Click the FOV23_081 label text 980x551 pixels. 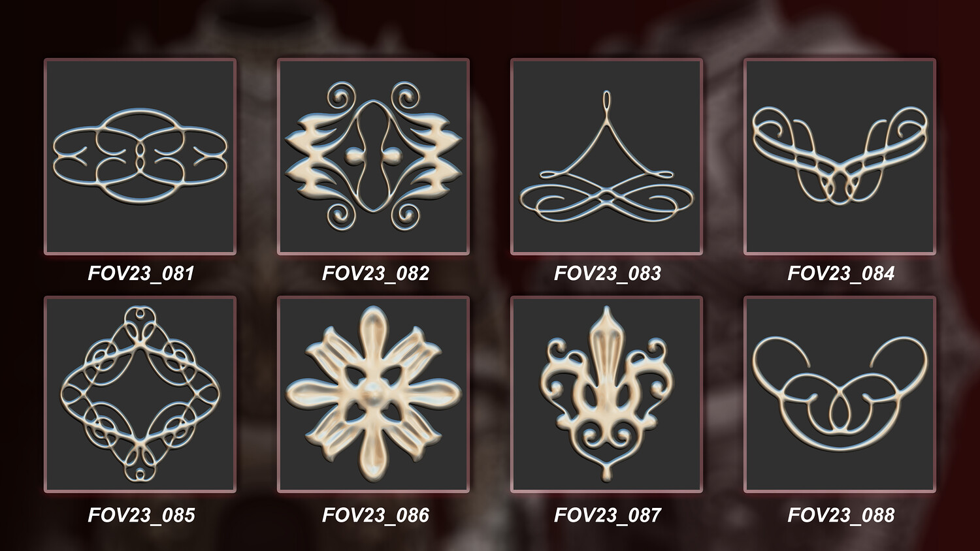(x=141, y=273)
